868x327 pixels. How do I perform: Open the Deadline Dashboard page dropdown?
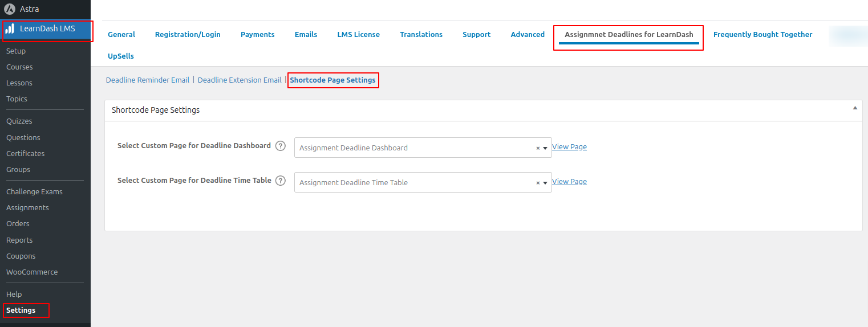545,148
